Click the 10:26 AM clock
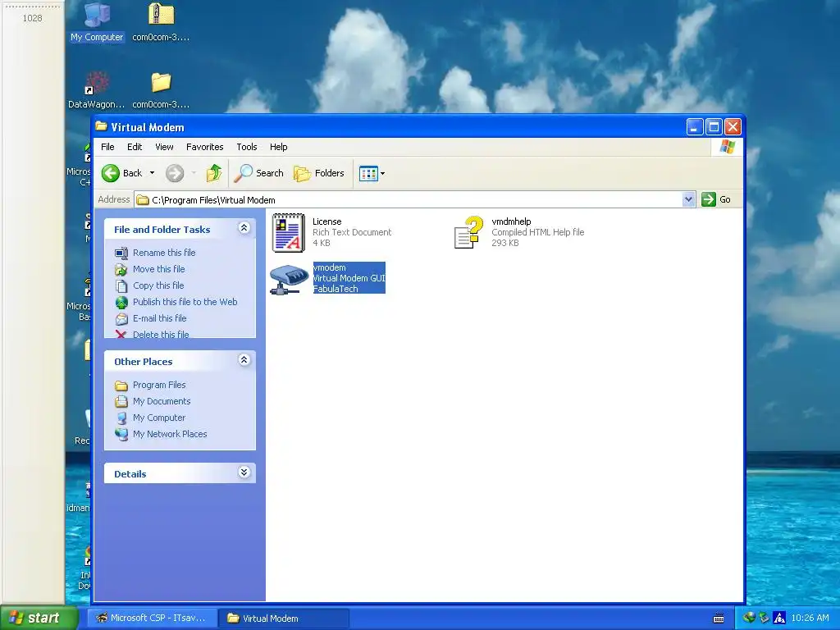840x630 pixels. pyautogui.click(x=810, y=619)
